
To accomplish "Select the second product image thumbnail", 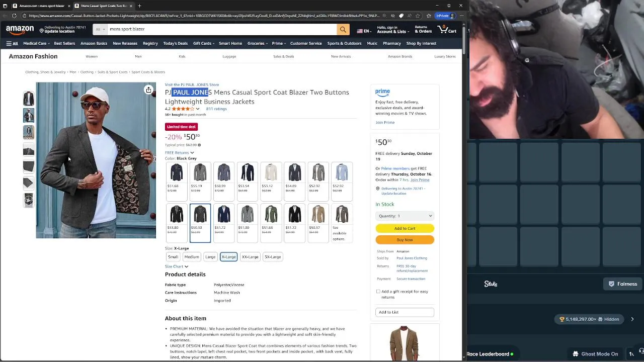I will [x=29, y=116].
